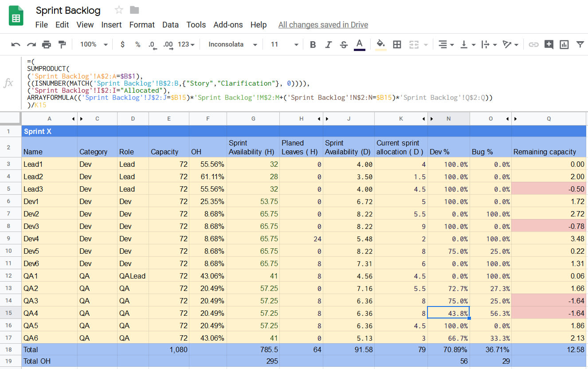588x369 pixels.
Task: Select cell with Lead3 remaining capacity -0.50
Action: (549, 189)
